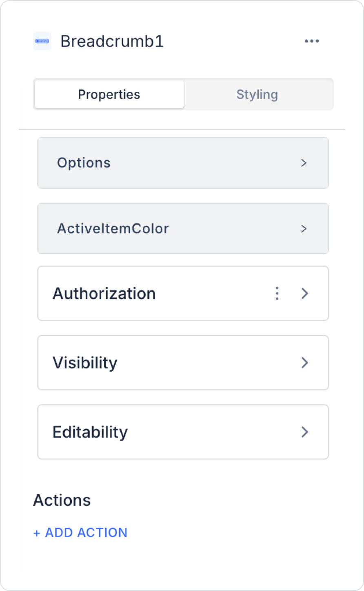Click the Visibility chevron arrow

(x=304, y=363)
